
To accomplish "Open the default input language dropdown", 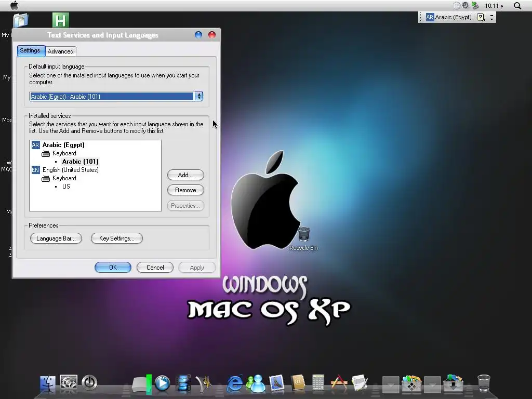I will 116,96.
